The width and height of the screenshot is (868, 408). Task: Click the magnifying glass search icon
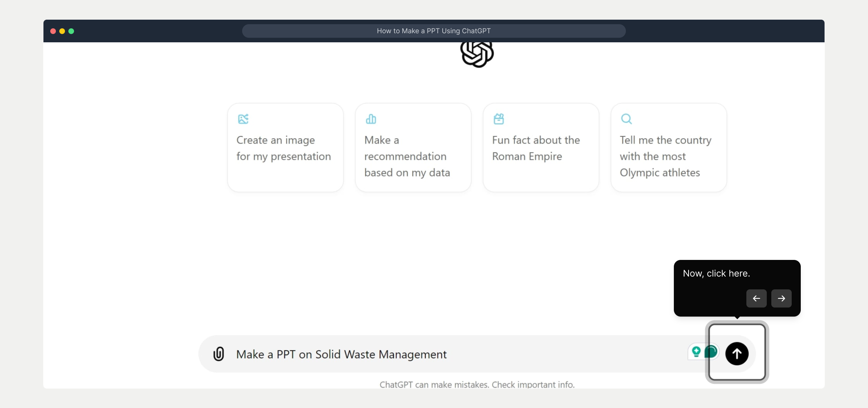click(626, 119)
